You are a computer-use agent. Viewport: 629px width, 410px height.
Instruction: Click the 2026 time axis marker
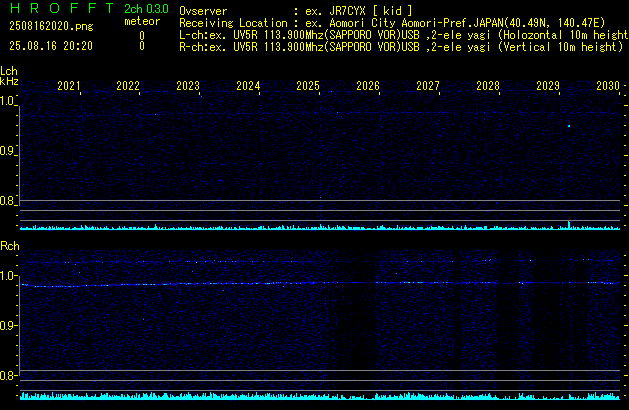pos(368,85)
